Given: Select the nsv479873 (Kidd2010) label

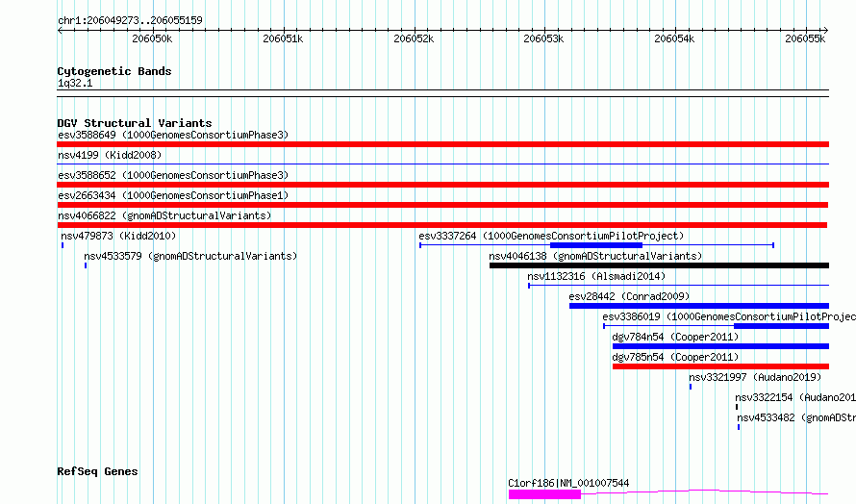Looking at the screenshot, I should 118,236.
